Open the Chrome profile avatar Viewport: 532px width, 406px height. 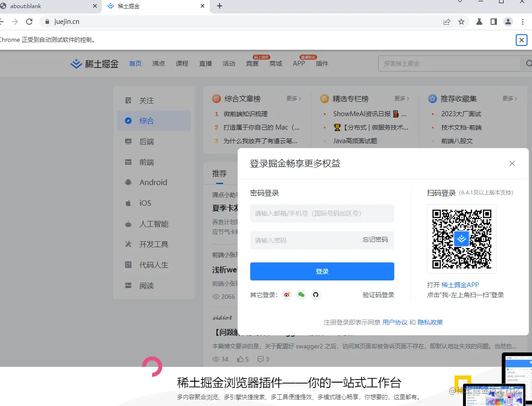coord(508,22)
